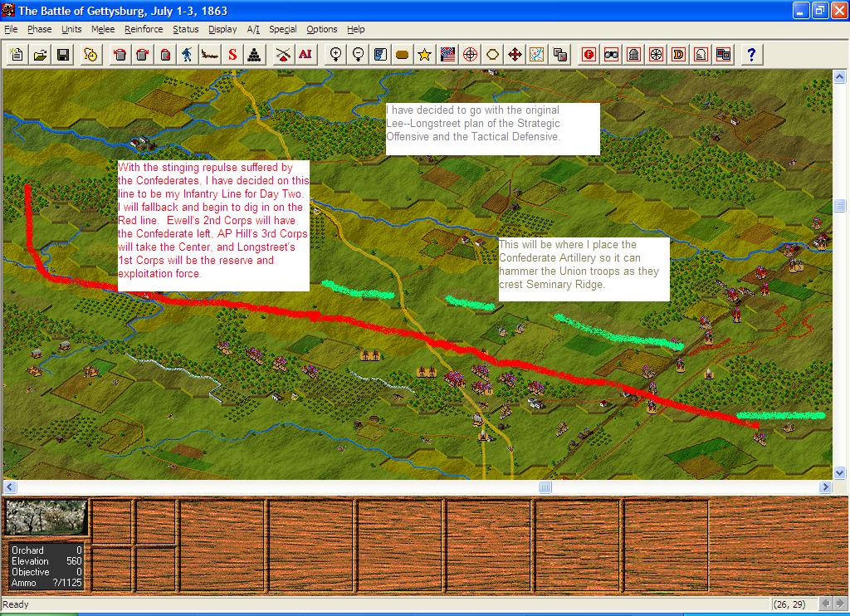Click the map scroll right arrow

pos(826,487)
